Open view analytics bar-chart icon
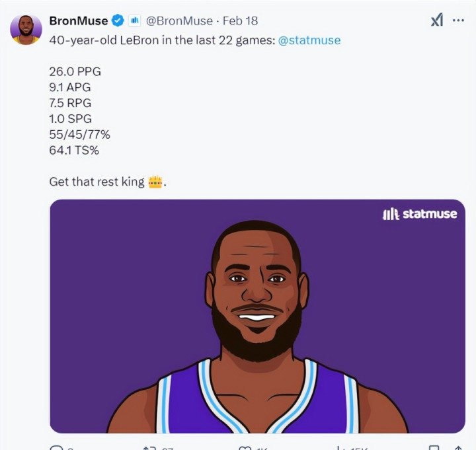 click(x=339, y=447)
